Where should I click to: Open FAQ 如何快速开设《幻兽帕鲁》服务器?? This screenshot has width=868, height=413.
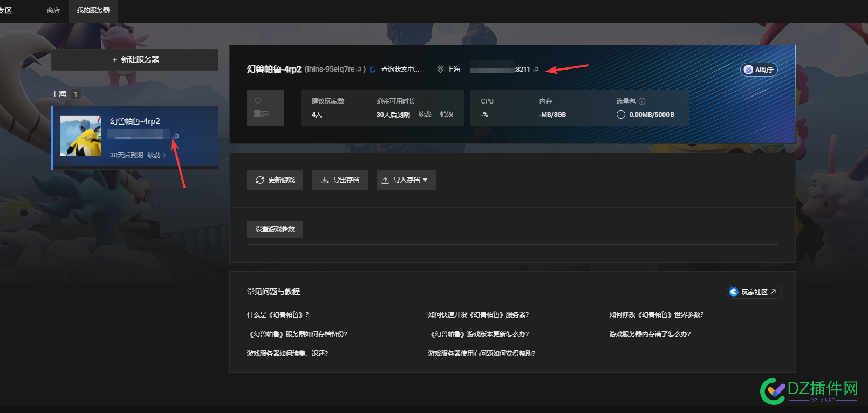[x=479, y=315]
